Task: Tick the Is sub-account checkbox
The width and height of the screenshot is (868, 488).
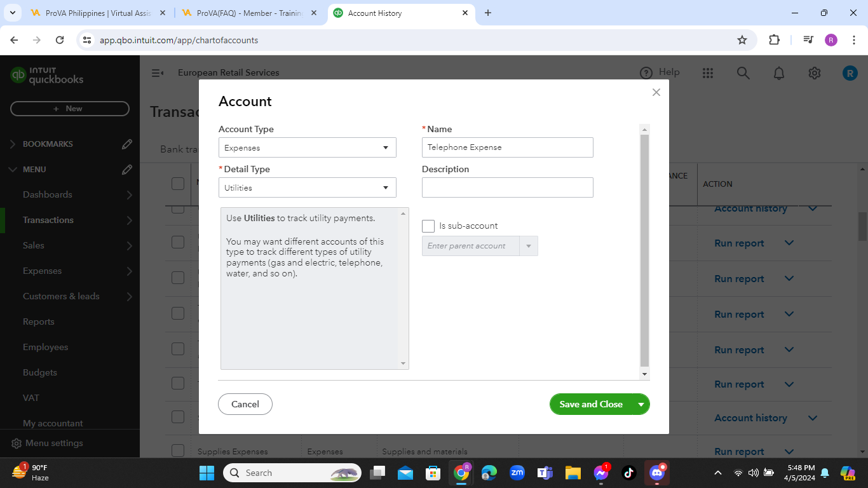Action: click(x=428, y=226)
